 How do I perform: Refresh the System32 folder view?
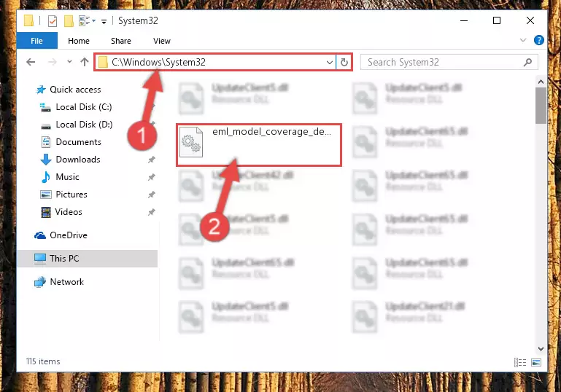(x=344, y=63)
